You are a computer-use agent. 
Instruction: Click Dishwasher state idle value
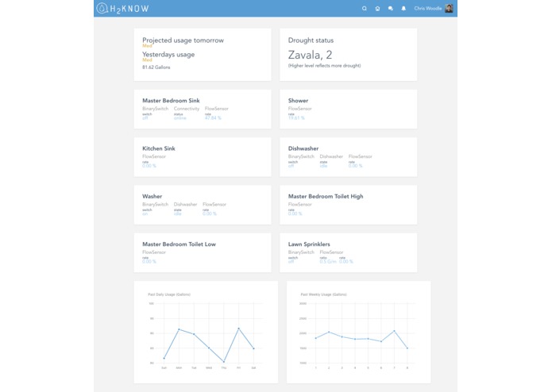coord(323,166)
